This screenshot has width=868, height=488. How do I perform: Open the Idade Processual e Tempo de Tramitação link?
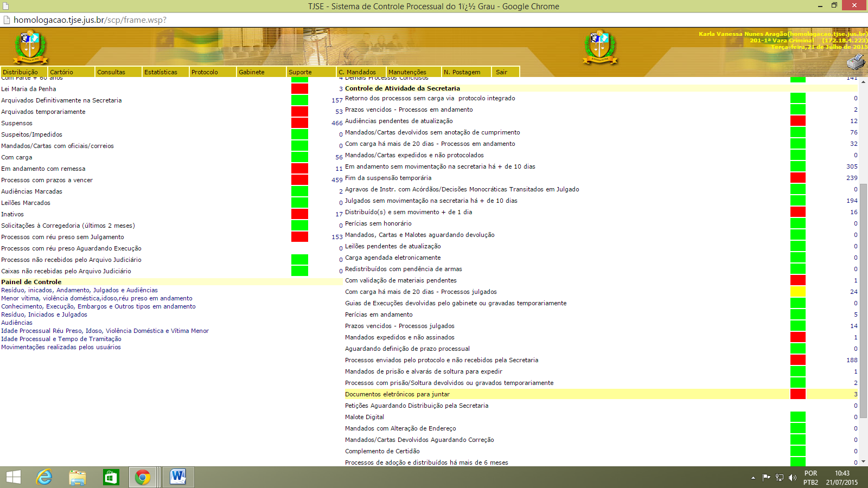pos(61,339)
